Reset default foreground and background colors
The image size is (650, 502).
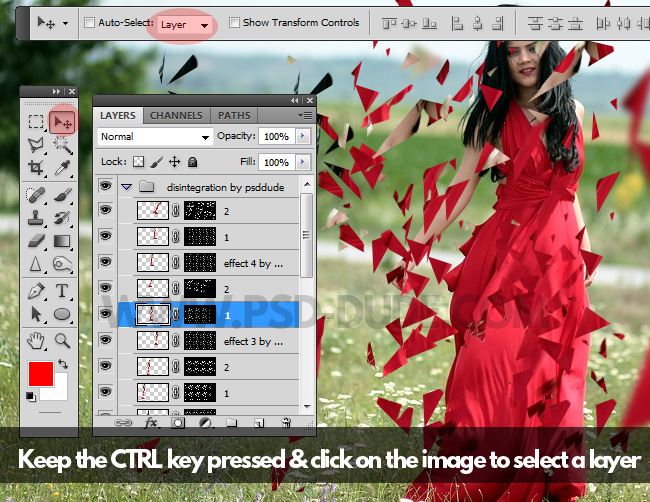tap(31, 397)
